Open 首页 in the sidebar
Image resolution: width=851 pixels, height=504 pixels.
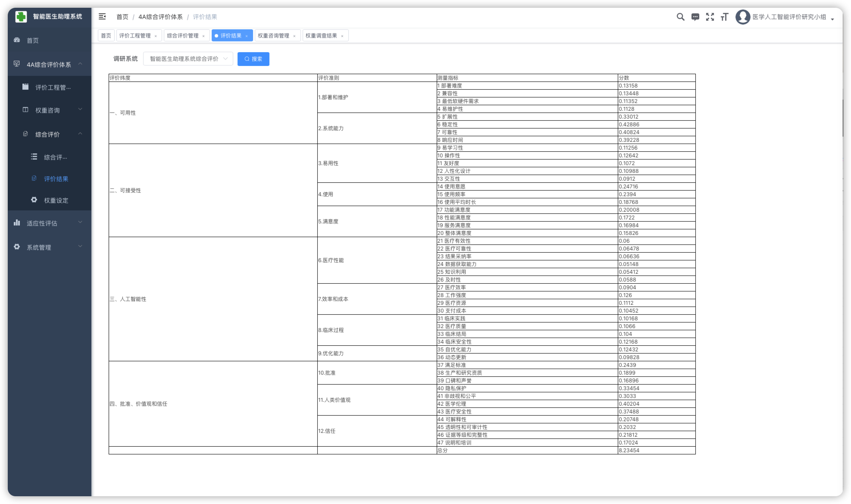33,40
